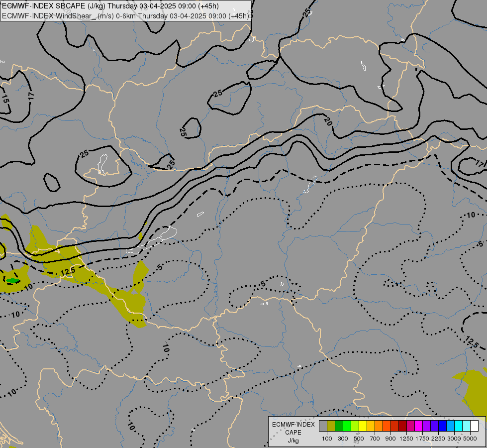Viewport: 487px width, 448px height.
Task: Click the legend value 1250
Action: pos(406,439)
